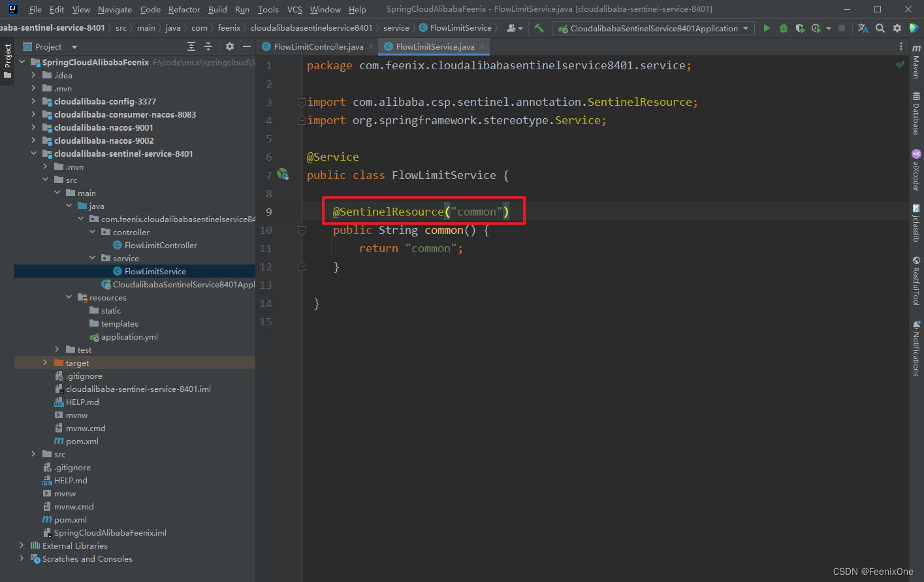
Task: Click FlowLimitService in the breadcrumb bar
Action: [x=460, y=27]
